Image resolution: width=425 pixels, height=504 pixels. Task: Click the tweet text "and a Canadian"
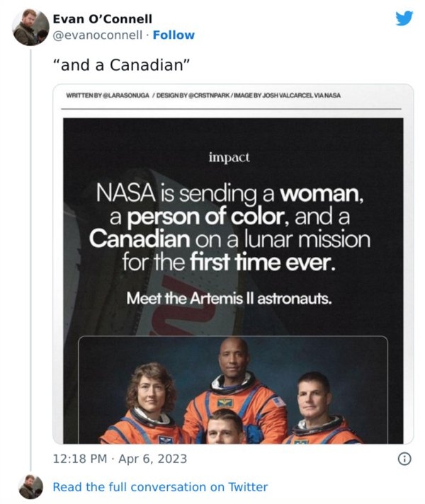120,65
